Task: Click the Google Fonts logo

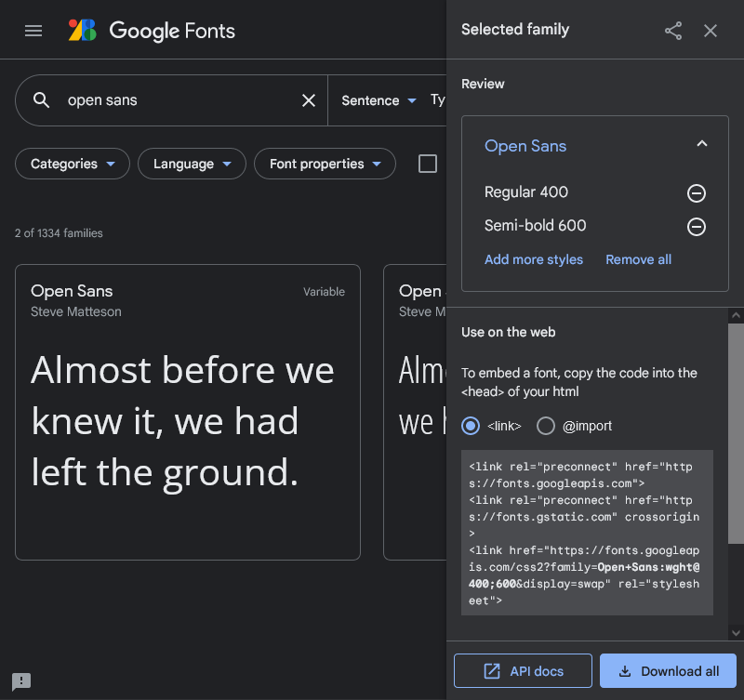Action: click(x=152, y=31)
